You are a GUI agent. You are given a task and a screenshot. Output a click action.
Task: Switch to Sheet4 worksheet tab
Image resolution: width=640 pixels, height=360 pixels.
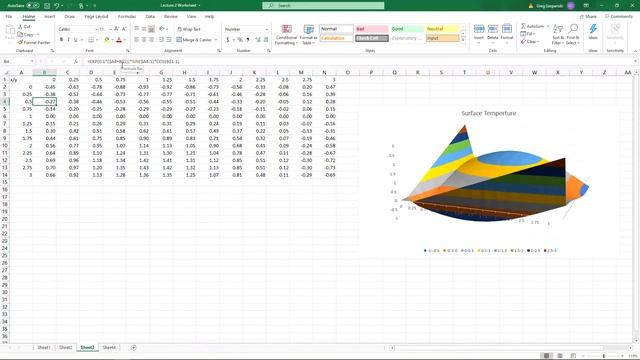[x=109, y=348]
